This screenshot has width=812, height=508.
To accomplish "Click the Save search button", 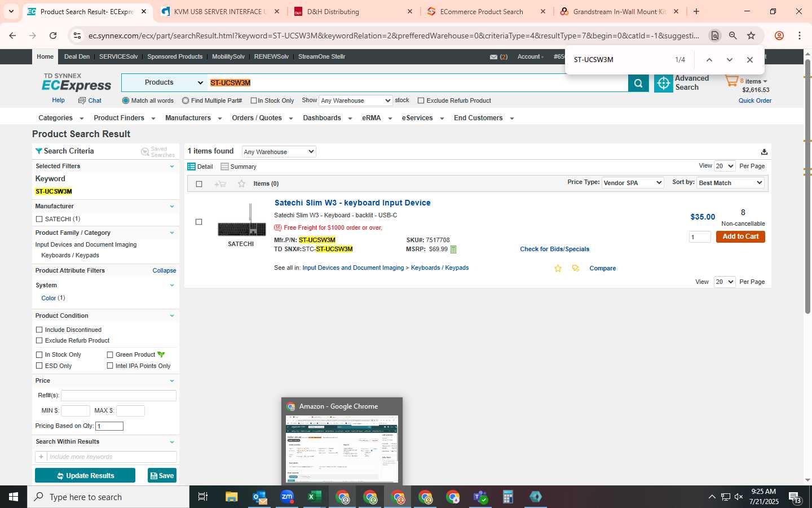I will pyautogui.click(x=162, y=476).
